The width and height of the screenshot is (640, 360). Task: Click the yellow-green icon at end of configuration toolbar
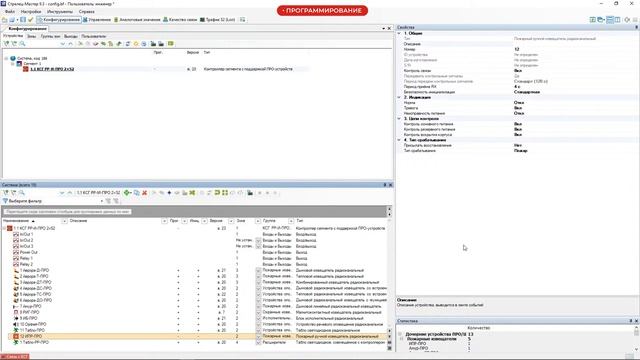click(171, 44)
